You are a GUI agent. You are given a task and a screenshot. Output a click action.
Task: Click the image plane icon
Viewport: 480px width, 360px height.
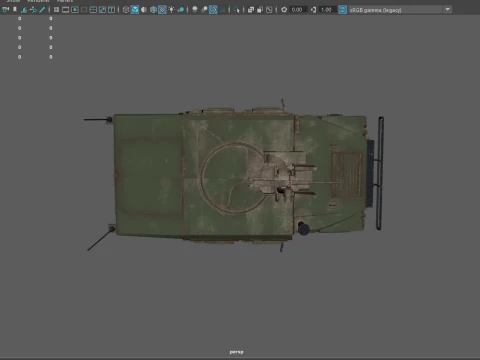click(24, 10)
